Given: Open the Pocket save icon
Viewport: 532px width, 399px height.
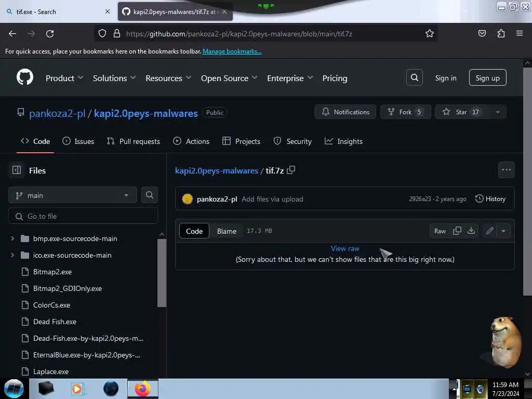Looking at the screenshot, I should [x=482, y=33].
